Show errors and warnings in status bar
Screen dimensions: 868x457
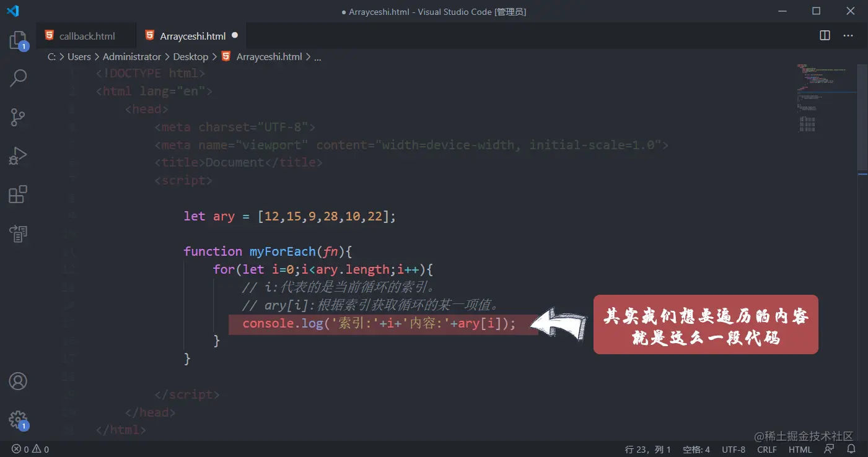point(31,450)
